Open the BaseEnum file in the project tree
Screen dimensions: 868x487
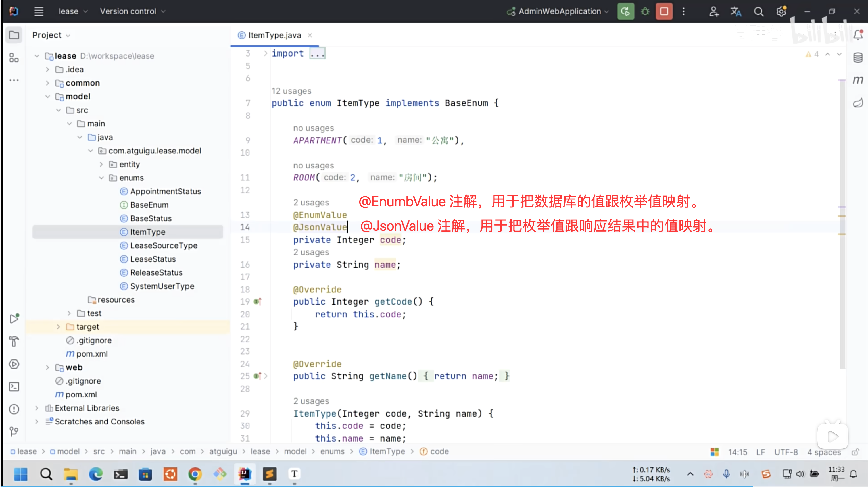149,205
